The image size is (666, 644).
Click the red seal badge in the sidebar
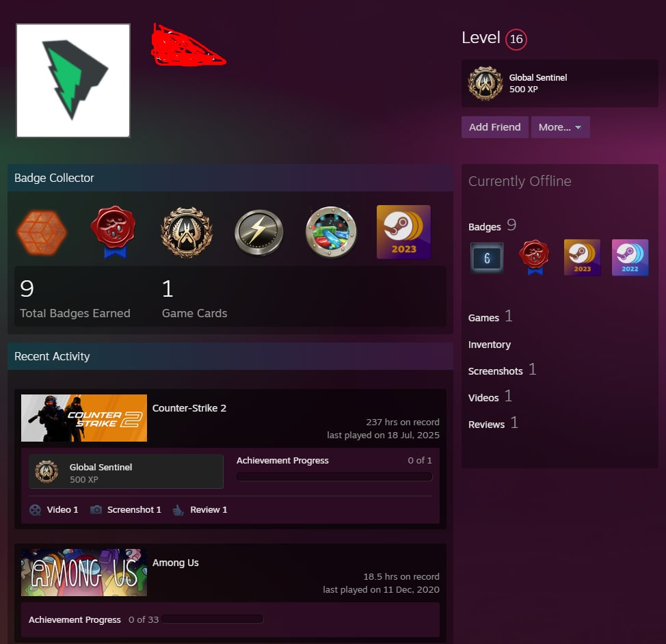point(534,258)
